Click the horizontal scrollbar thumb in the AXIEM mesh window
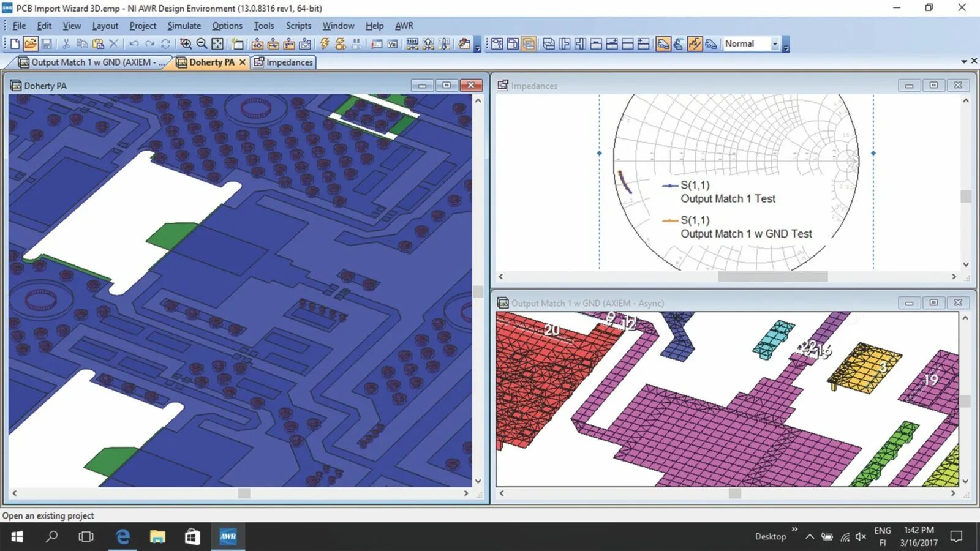980x551 pixels. click(x=735, y=493)
